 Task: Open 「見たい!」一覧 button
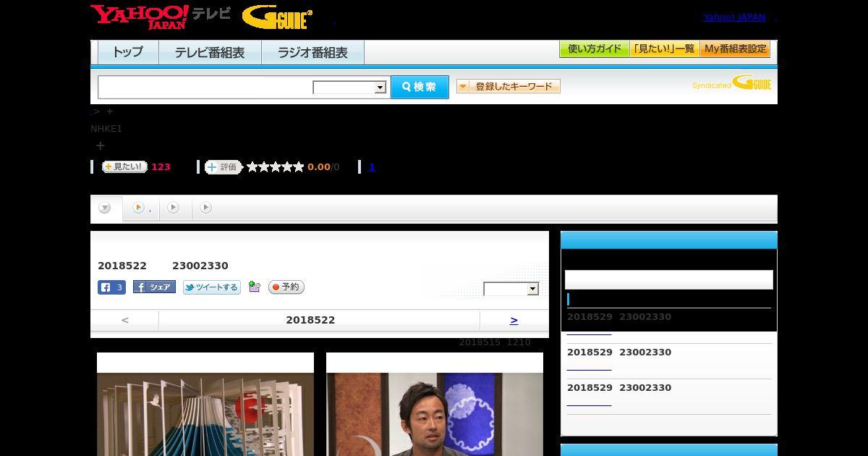[x=664, y=49]
